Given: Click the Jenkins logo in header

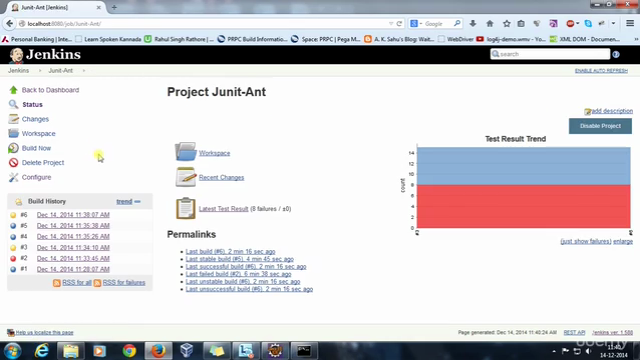Looking at the screenshot, I should (x=45, y=55).
